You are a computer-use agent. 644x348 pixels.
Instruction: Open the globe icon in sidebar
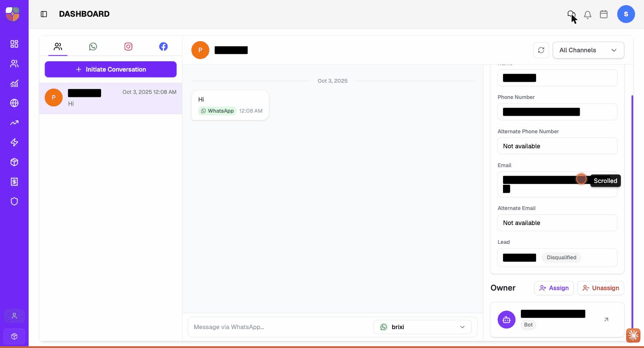[x=14, y=103]
